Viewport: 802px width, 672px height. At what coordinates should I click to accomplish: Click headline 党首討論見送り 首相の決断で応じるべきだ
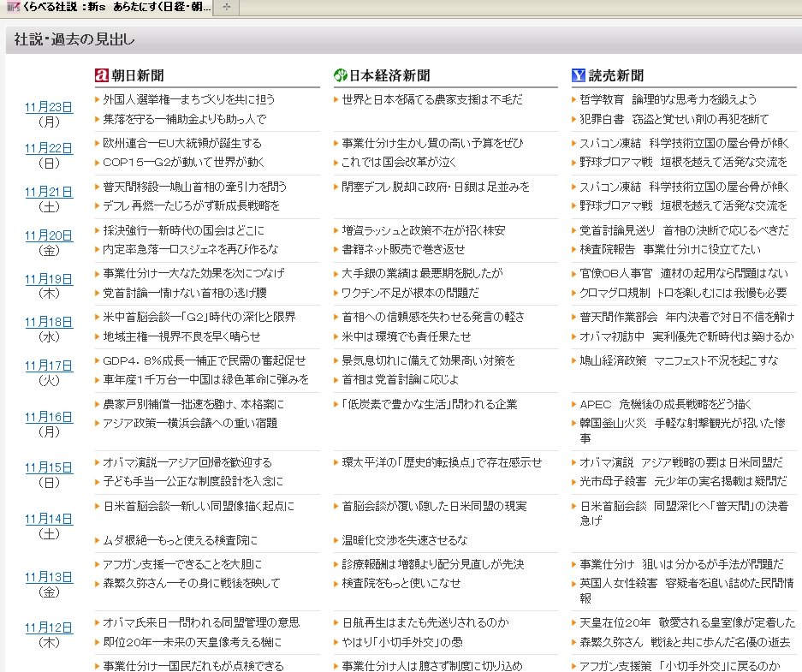685,230
